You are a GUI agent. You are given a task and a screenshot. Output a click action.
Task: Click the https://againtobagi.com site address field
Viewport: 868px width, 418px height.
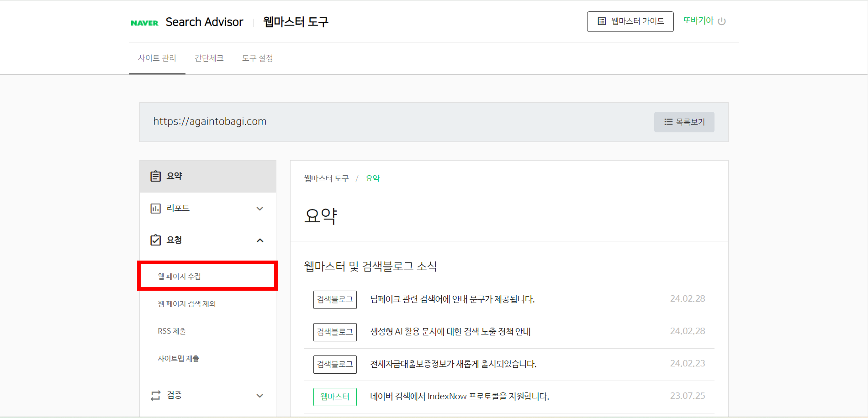click(210, 121)
